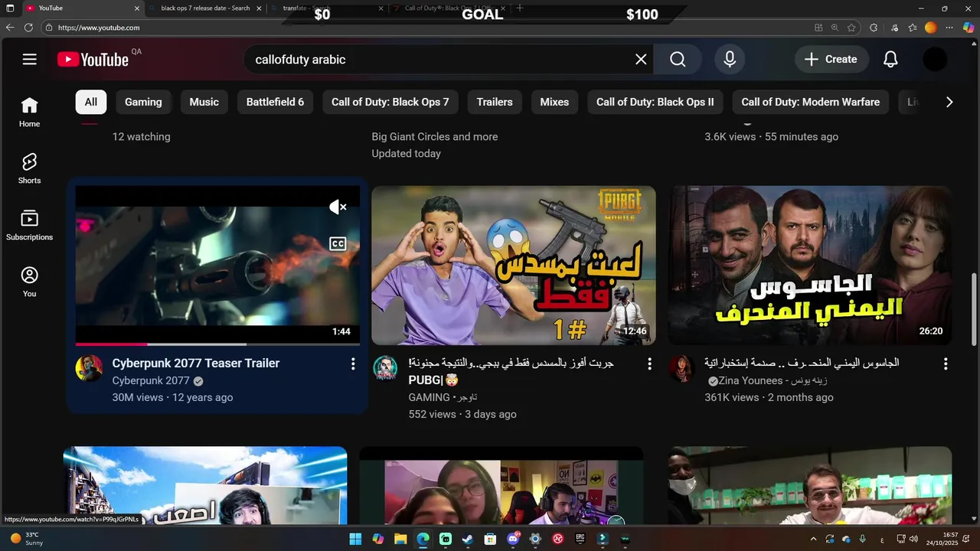Select Call of Duty: Black Ops II chip
The image size is (980, 551).
coord(655,102)
